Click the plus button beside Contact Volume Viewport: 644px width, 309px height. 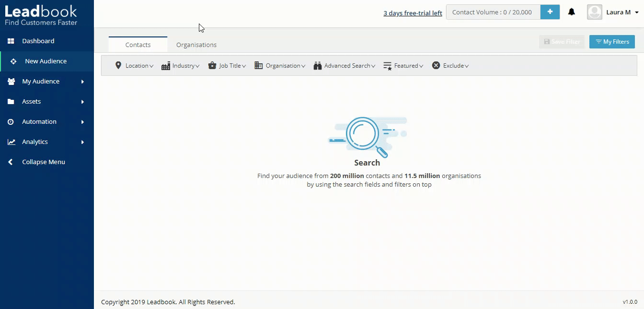click(550, 12)
